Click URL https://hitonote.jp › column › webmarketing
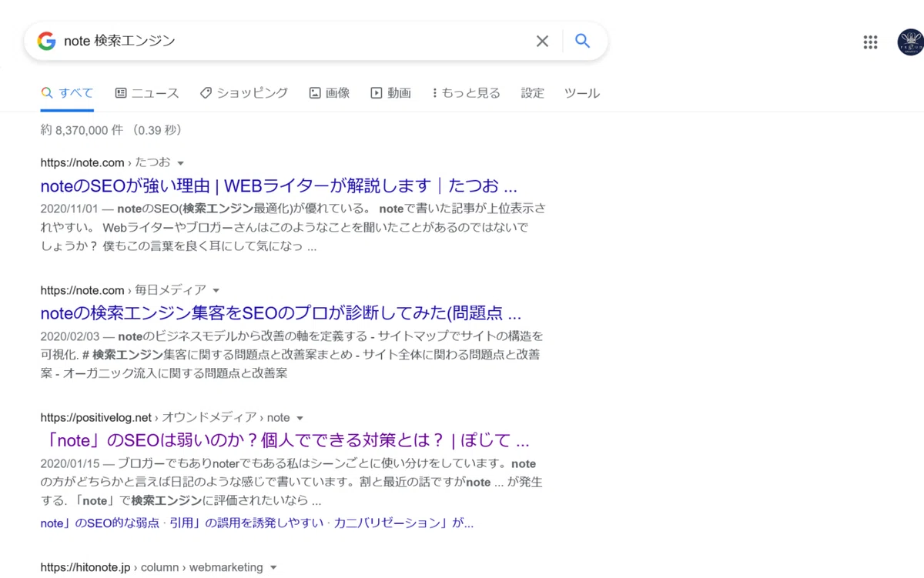 [152, 567]
